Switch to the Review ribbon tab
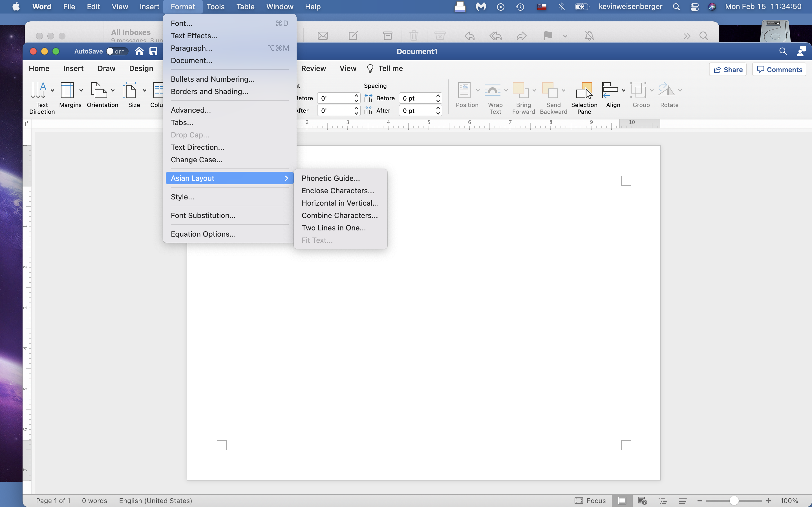Image resolution: width=812 pixels, height=507 pixels. 314,68
